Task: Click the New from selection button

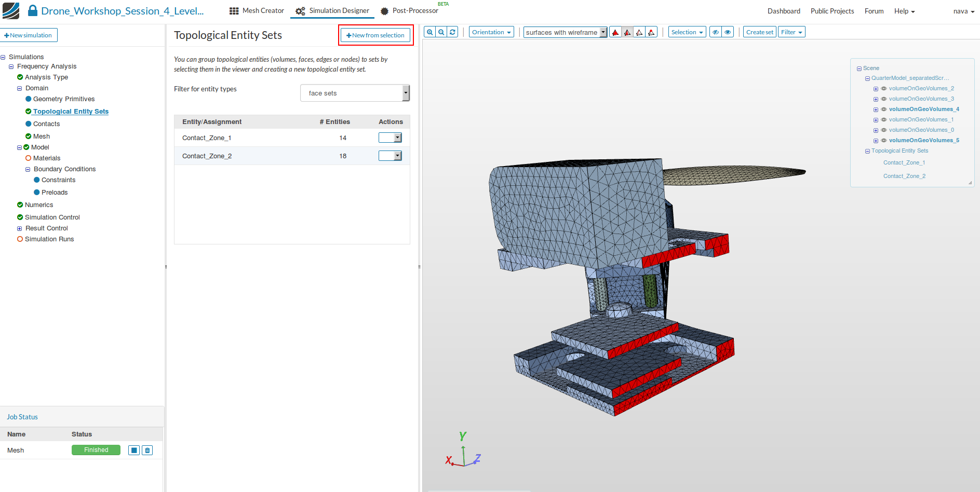Action: point(375,35)
